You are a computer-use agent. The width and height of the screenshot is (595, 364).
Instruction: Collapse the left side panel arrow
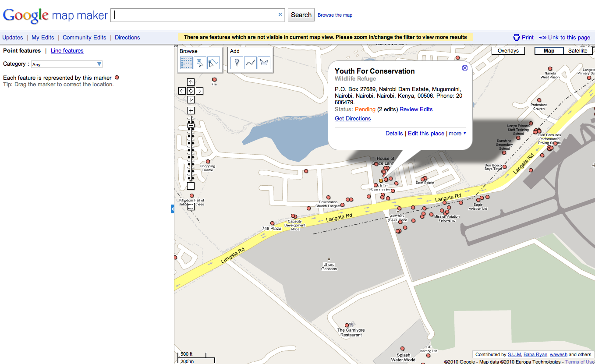pyautogui.click(x=173, y=209)
